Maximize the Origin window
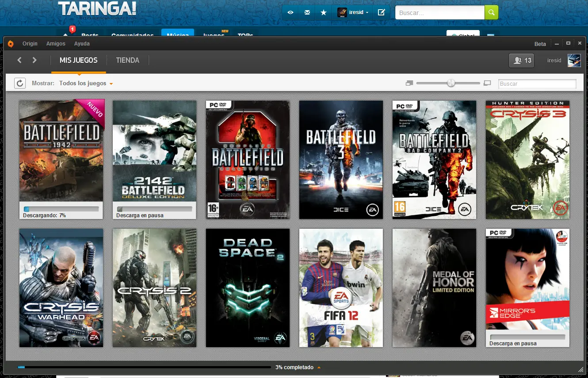This screenshot has height=378, width=588. pyautogui.click(x=568, y=43)
